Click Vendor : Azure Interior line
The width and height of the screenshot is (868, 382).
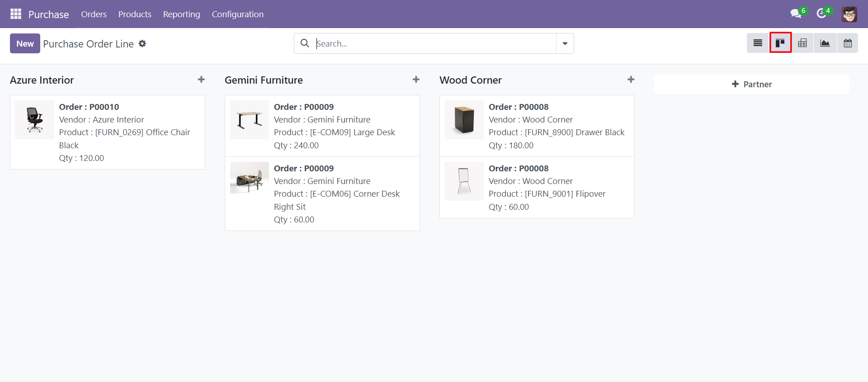102,119
